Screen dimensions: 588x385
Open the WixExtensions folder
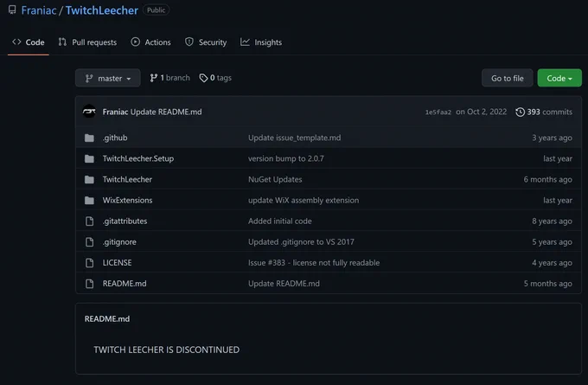coord(127,201)
